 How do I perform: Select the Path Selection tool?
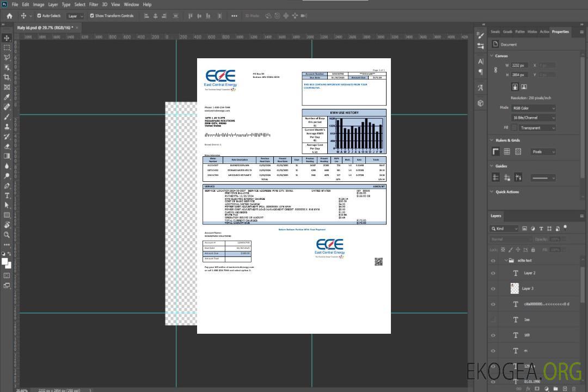tap(7, 205)
